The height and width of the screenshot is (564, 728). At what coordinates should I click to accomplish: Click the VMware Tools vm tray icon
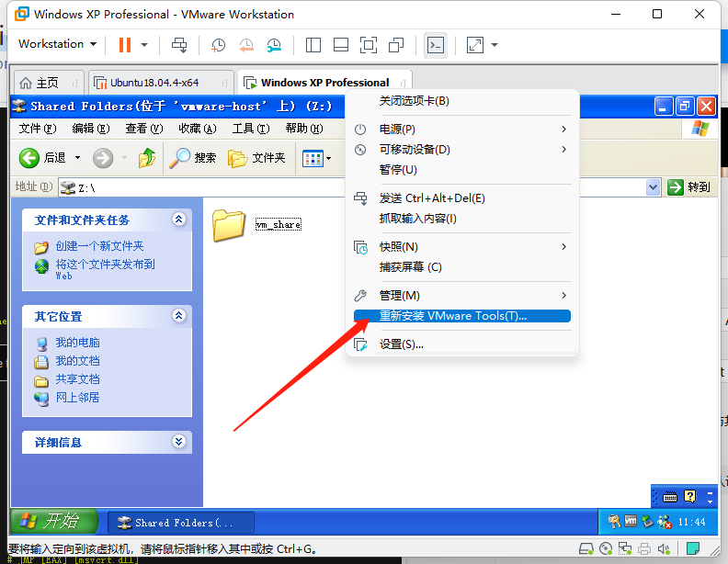pyautogui.click(x=631, y=522)
